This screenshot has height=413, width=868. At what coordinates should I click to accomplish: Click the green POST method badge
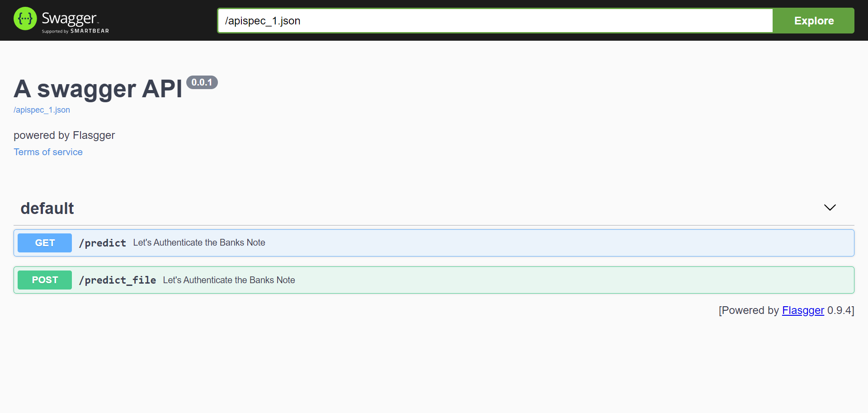pyautogui.click(x=45, y=280)
